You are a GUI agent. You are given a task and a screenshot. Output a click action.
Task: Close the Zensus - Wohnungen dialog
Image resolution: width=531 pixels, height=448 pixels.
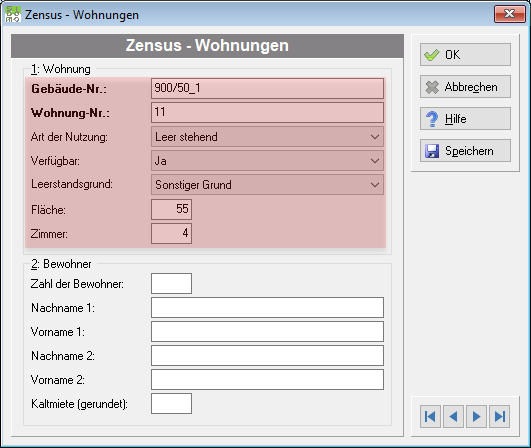click(x=510, y=14)
